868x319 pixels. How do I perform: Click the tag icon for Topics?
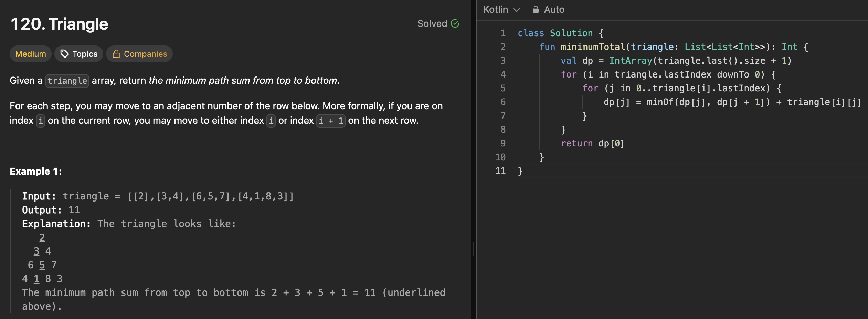tap(64, 54)
